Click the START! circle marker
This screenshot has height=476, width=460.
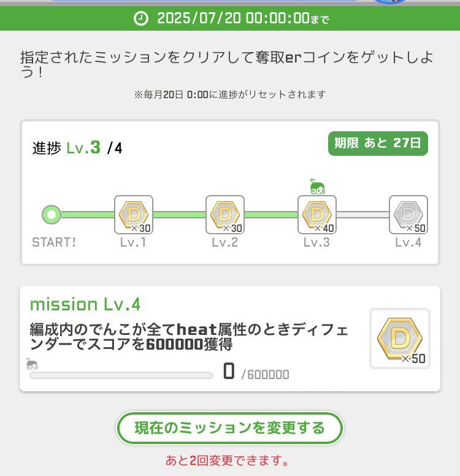point(52,215)
